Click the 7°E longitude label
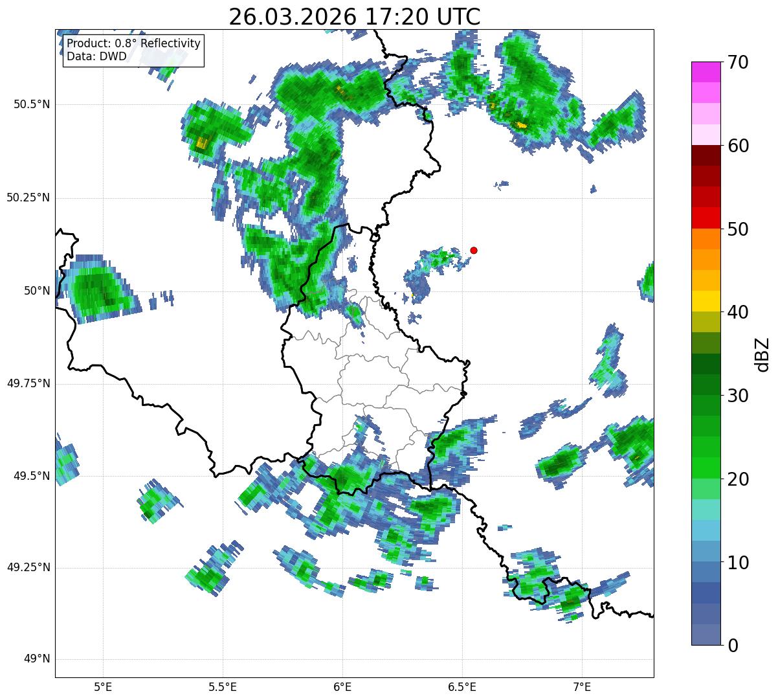Screen dimensions: 778x700 tap(582, 686)
